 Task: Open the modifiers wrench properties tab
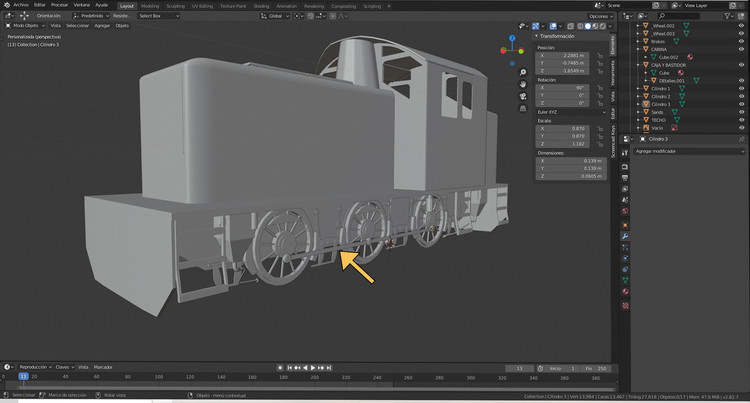pyautogui.click(x=625, y=235)
